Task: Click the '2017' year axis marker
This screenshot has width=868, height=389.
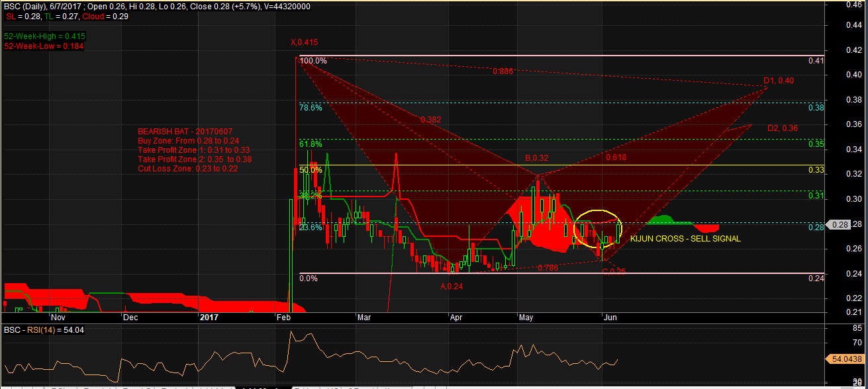Action: pyautogui.click(x=209, y=317)
